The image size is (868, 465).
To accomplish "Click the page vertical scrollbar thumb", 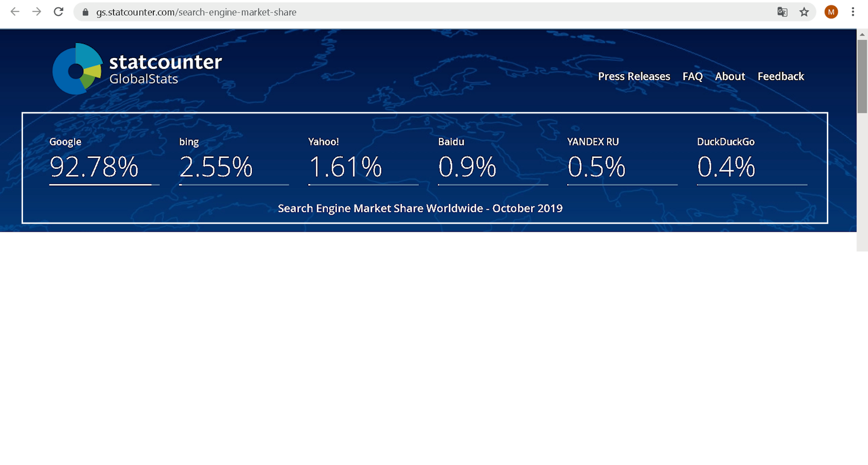I will pyautogui.click(x=862, y=77).
